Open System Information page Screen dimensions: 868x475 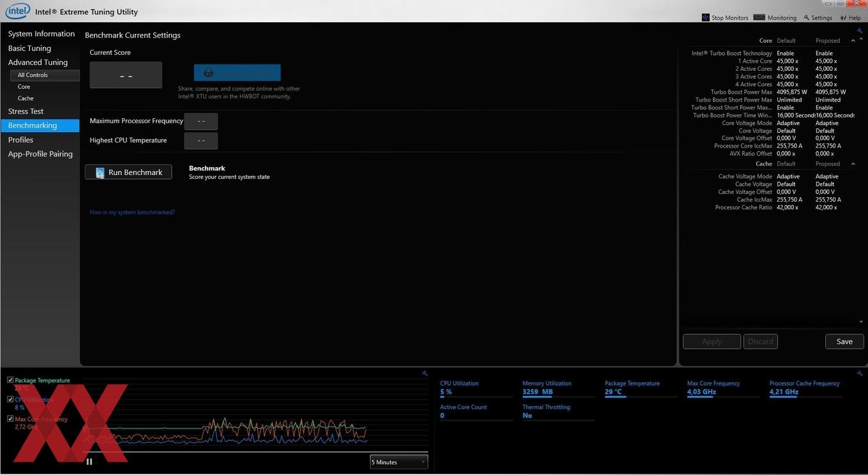point(41,34)
